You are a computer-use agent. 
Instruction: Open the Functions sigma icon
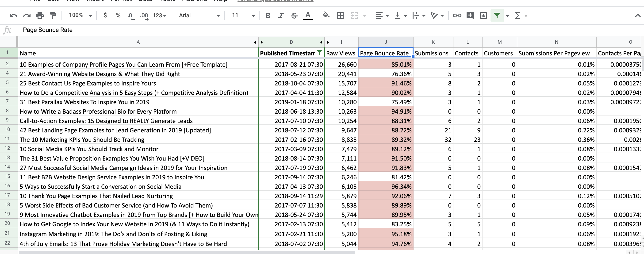pos(517,15)
